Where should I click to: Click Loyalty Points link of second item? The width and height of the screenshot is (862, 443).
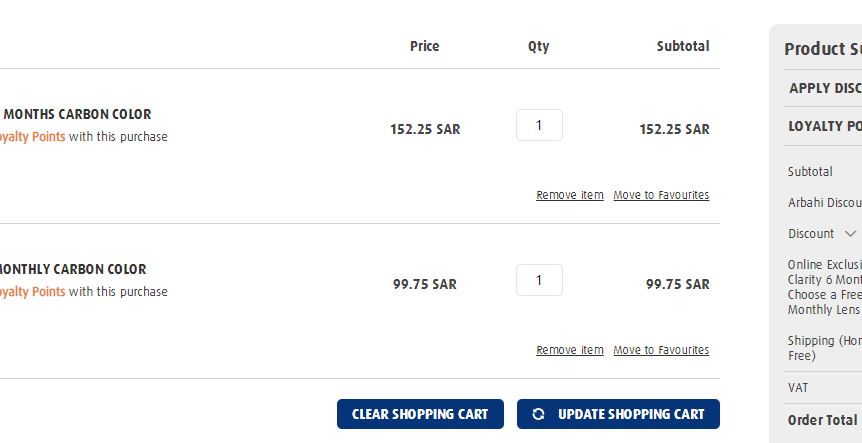32,291
